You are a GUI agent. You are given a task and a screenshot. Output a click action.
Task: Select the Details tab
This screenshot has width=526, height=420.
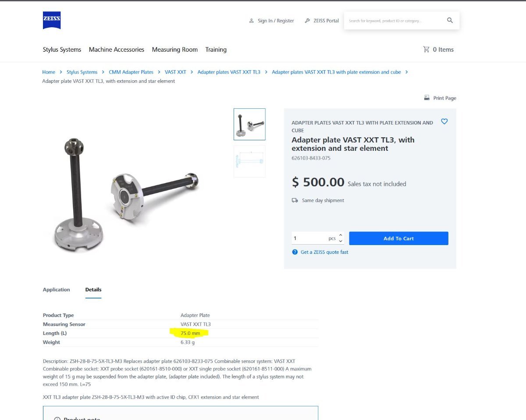pos(93,290)
